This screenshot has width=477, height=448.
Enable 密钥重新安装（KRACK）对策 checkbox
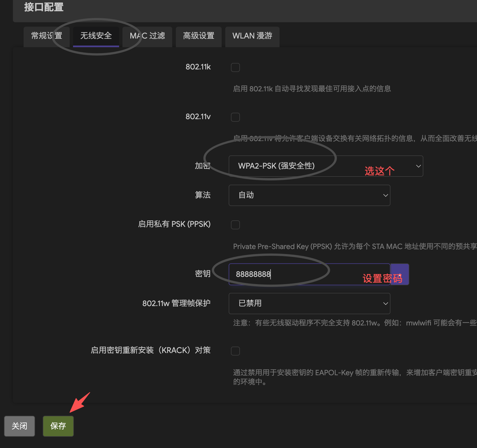pyautogui.click(x=235, y=351)
